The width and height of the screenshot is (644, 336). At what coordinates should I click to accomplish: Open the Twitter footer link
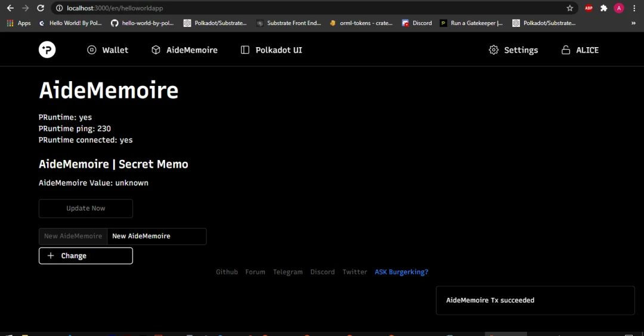pos(355,272)
